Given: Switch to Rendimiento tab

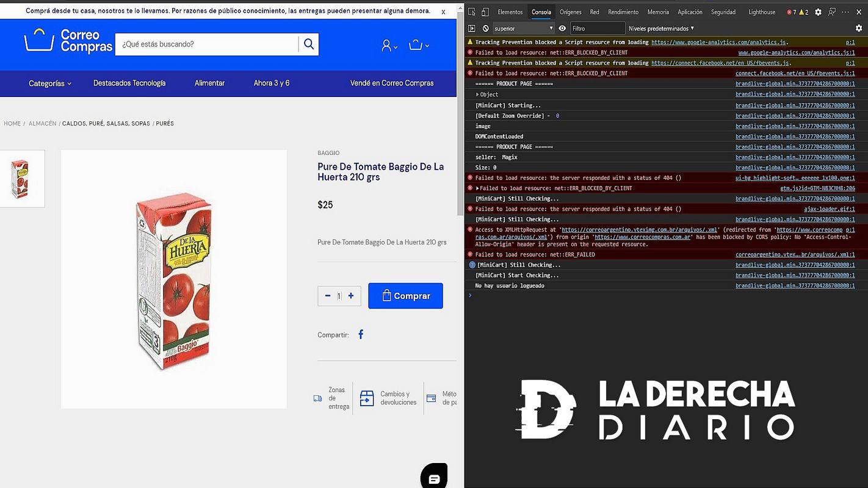Looking at the screenshot, I should point(623,12).
